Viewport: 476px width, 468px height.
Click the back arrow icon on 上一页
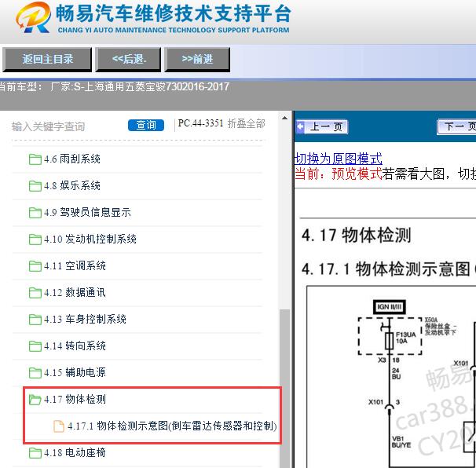pyautogui.click(x=300, y=126)
